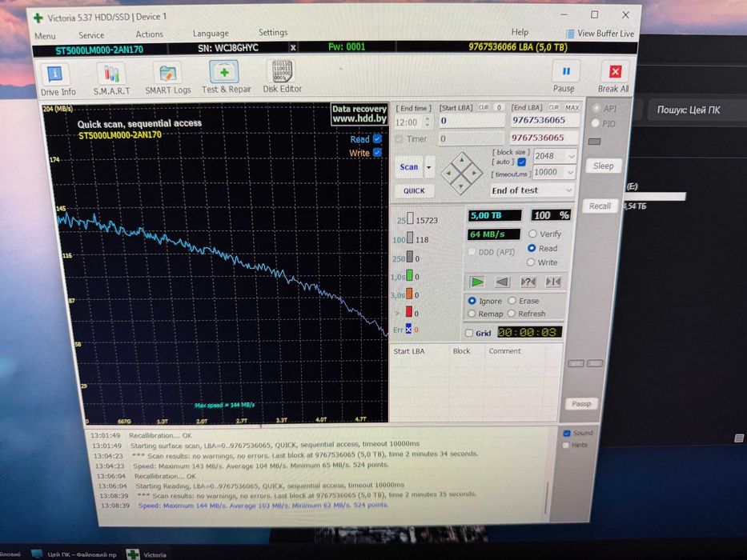Image resolution: width=747 pixels, height=560 pixels.
Task: Click the Start LBA input field
Action: click(x=471, y=121)
